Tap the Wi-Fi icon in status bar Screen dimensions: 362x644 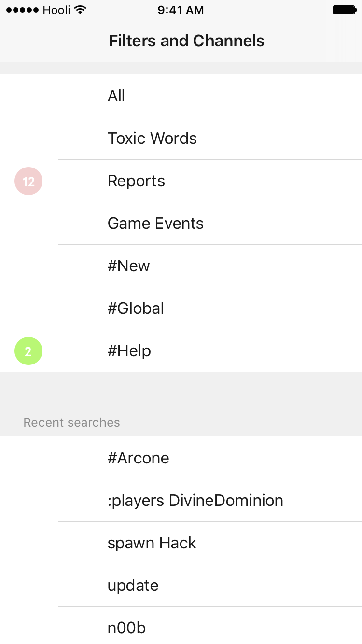pyautogui.click(x=81, y=10)
